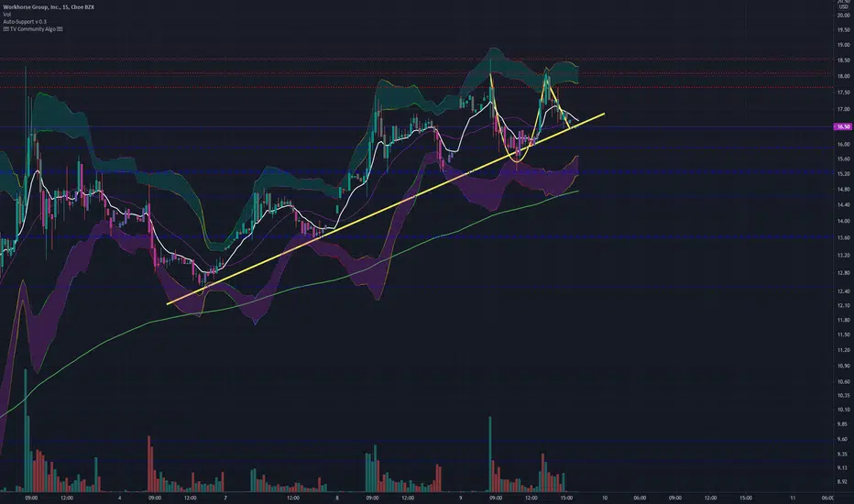Screen dimensions: 854x504
Task: Click the 14.80 price axis label
Action: tap(843, 189)
